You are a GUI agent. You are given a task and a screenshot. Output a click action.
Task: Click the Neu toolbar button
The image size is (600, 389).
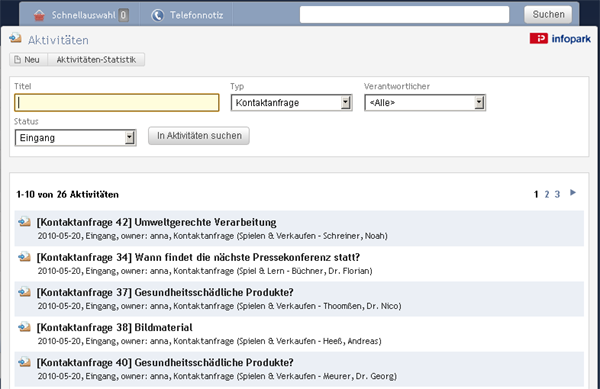(x=28, y=60)
